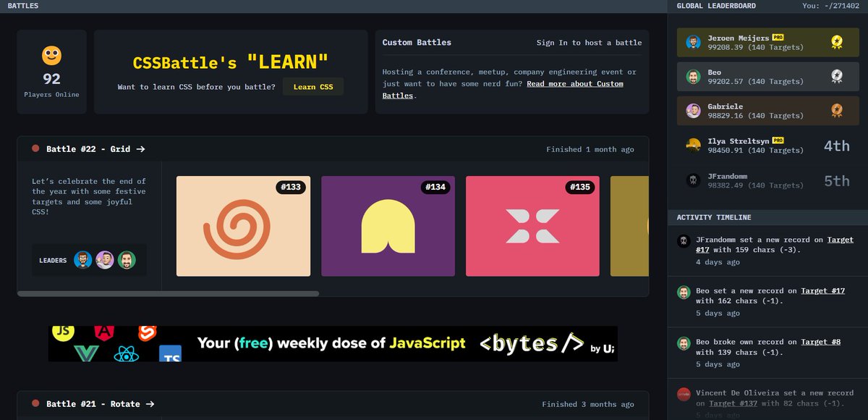The image size is (868, 420).
Task: Click the horizontal scrollbar under Battle #22 targets
Action: click(168, 293)
